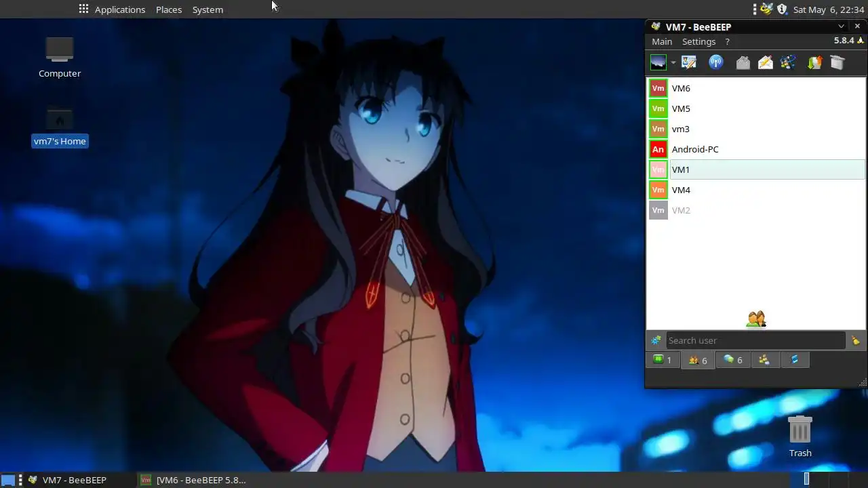Select user VM1 in the list
The height and width of the screenshot is (488, 868).
(x=756, y=169)
